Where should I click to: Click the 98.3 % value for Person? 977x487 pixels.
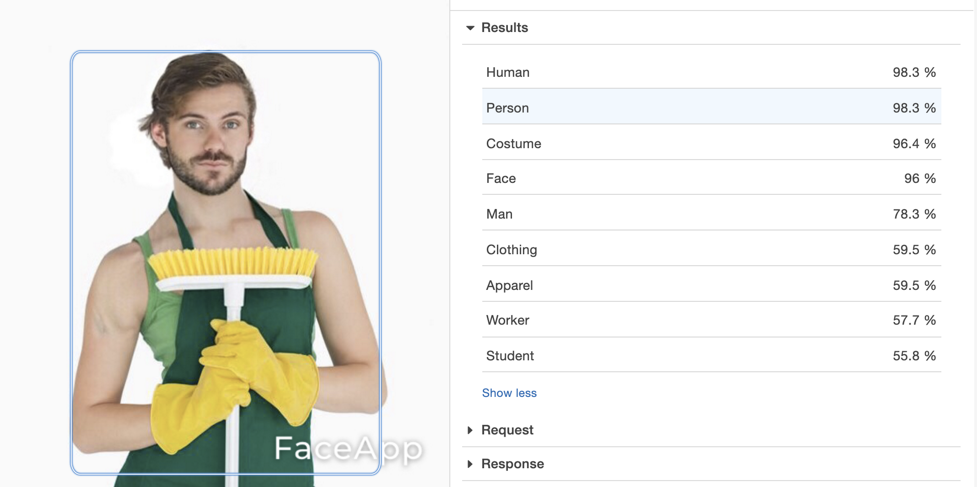click(x=914, y=108)
